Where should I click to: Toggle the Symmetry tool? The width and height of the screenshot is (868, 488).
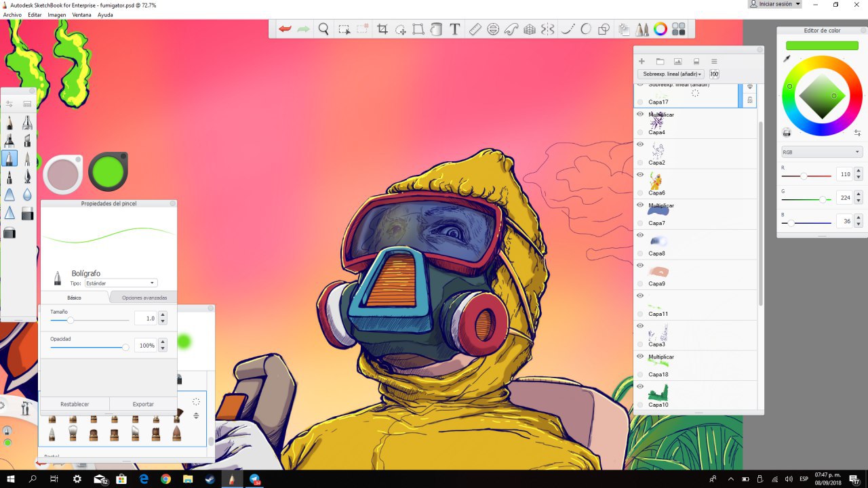click(548, 29)
